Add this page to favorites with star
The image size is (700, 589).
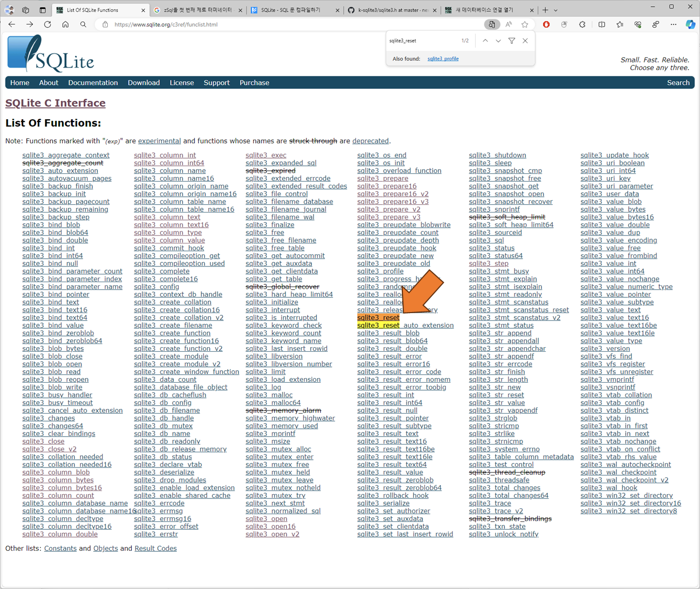point(525,25)
